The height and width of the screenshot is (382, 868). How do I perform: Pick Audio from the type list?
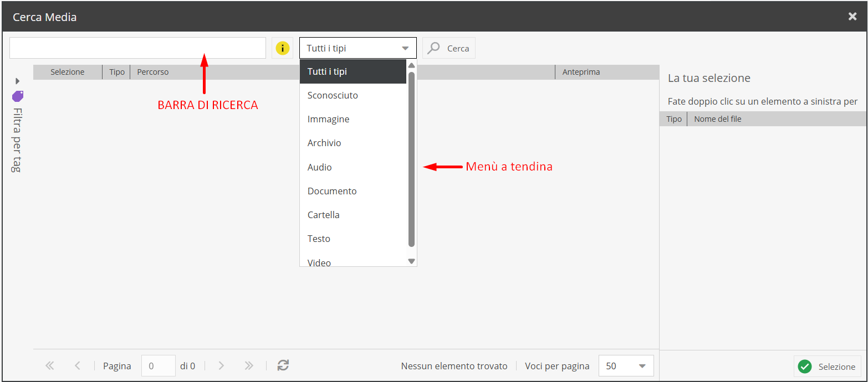click(320, 167)
